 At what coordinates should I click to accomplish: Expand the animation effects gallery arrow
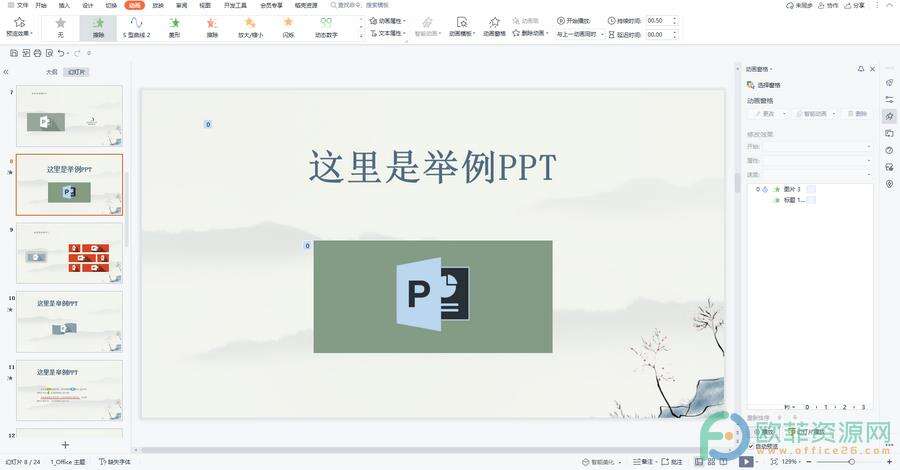click(361, 36)
